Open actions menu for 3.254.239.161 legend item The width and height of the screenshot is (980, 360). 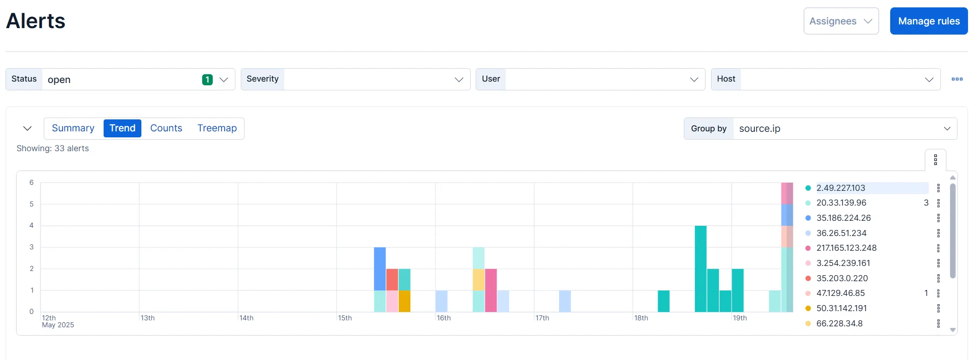(938, 263)
